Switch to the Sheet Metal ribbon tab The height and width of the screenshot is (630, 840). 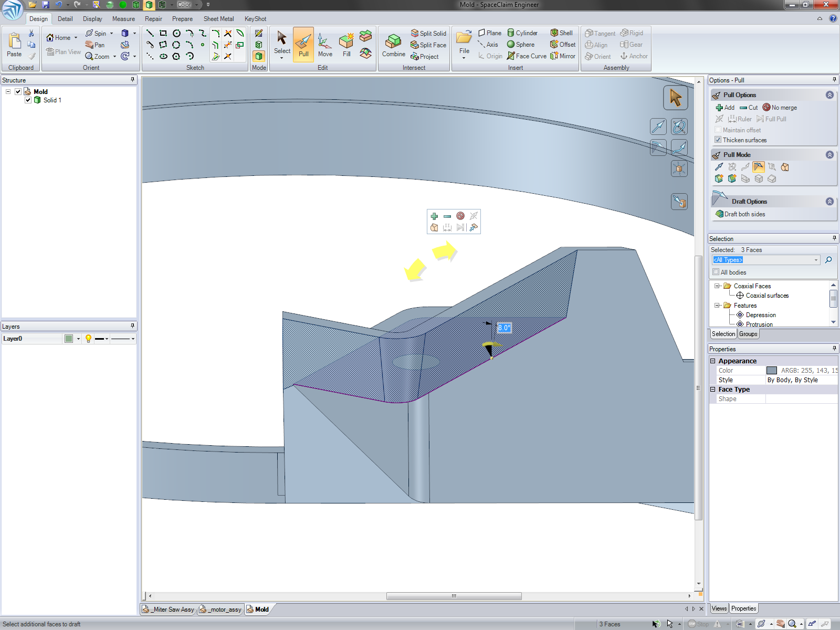(218, 19)
